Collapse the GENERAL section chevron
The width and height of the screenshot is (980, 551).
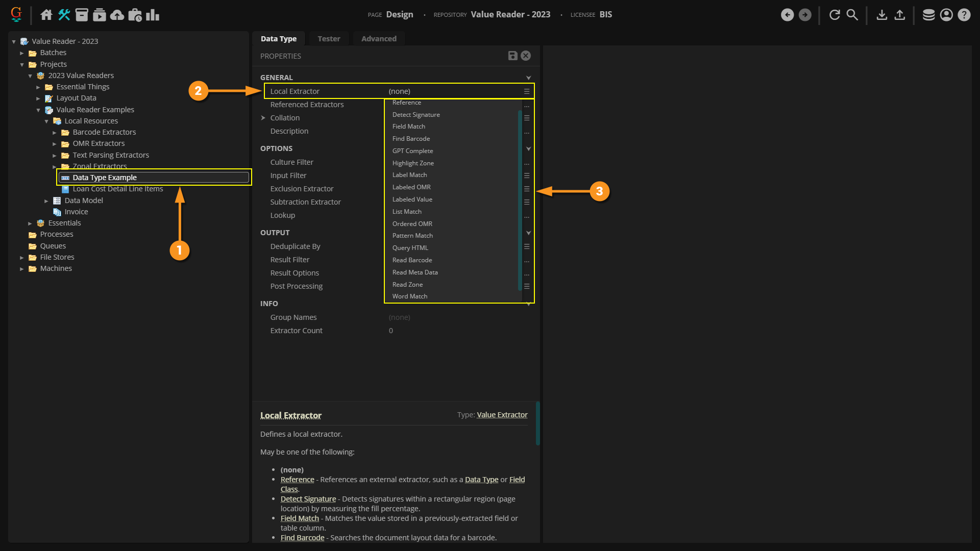[x=528, y=78]
